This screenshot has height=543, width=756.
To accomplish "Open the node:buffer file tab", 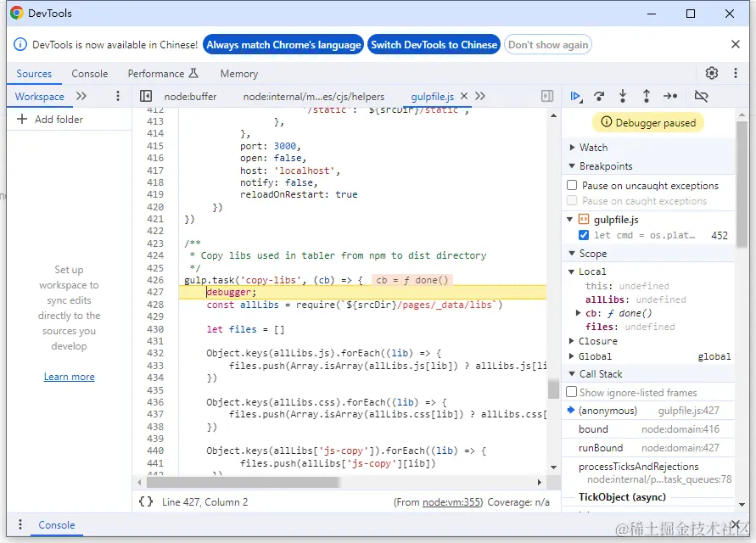I will coord(190,97).
